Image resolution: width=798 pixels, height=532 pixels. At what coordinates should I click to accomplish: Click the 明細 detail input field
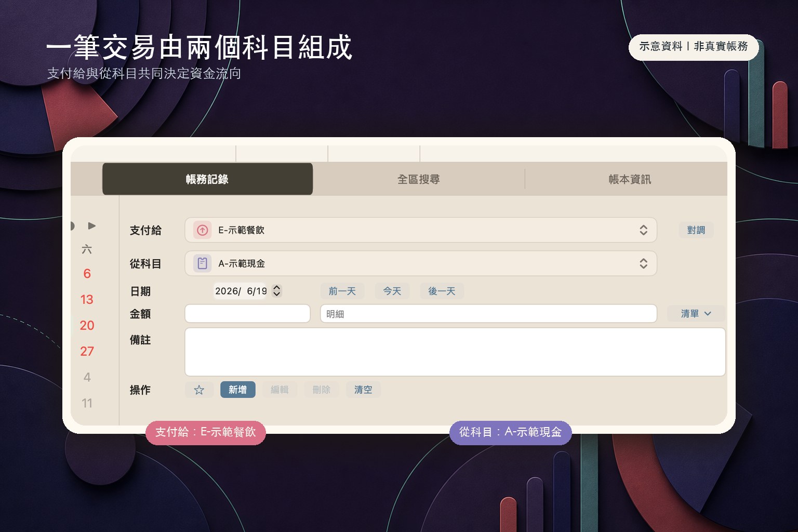pyautogui.click(x=488, y=314)
